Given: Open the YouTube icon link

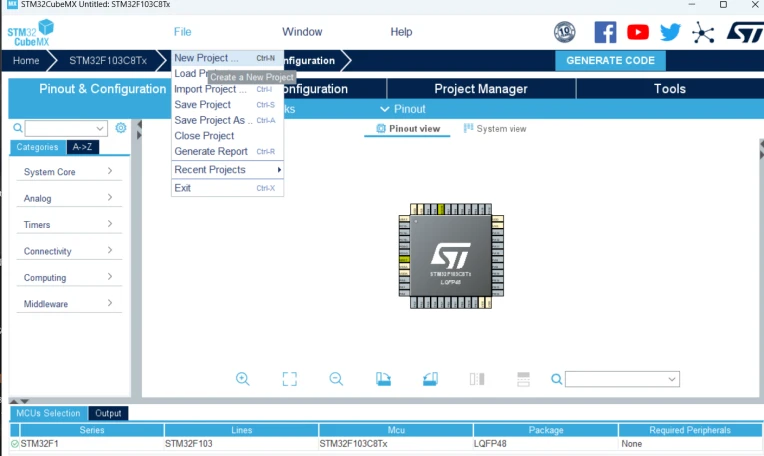Looking at the screenshot, I should [638, 33].
